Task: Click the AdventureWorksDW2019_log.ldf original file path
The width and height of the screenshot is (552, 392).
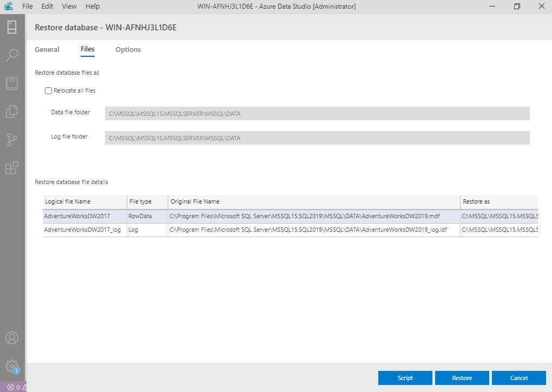Action: pos(314,230)
